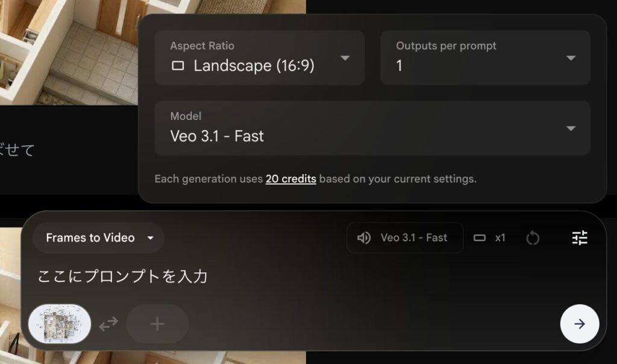The image size is (617, 364).
Task: Open advanced settings with the sliders icon
Action: (x=580, y=238)
